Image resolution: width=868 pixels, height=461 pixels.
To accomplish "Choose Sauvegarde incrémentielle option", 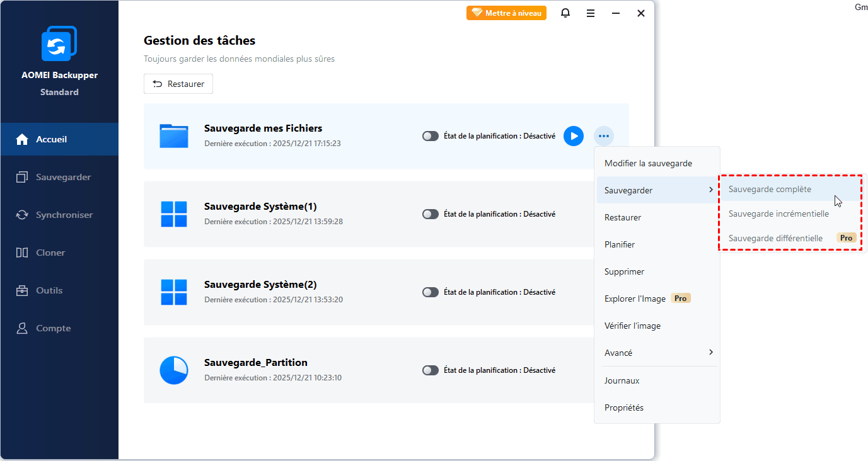I will pyautogui.click(x=778, y=213).
